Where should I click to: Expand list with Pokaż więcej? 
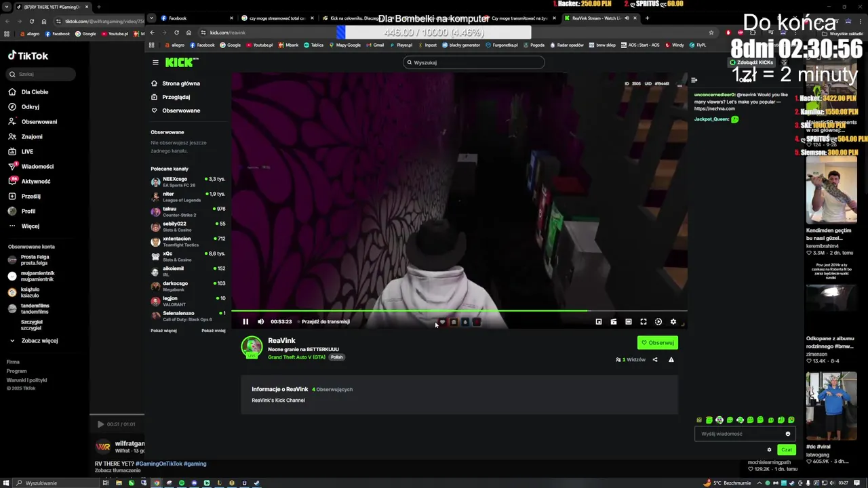(163, 331)
